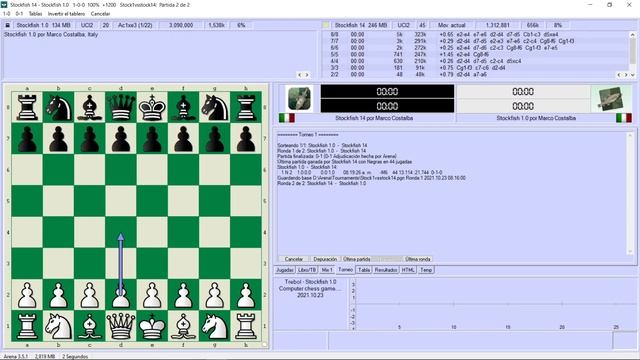Click the Depuración button
The width and height of the screenshot is (640, 360).
(325, 259)
